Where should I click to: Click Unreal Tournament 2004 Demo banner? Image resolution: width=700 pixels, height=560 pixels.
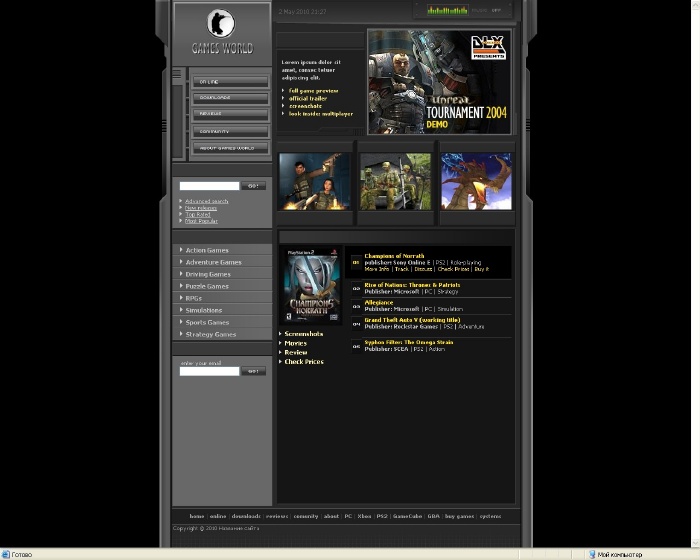pos(439,82)
